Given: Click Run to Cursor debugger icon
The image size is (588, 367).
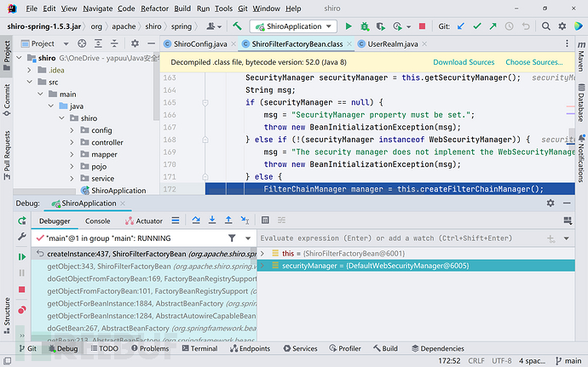Looking at the screenshot, I should [x=245, y=220].
